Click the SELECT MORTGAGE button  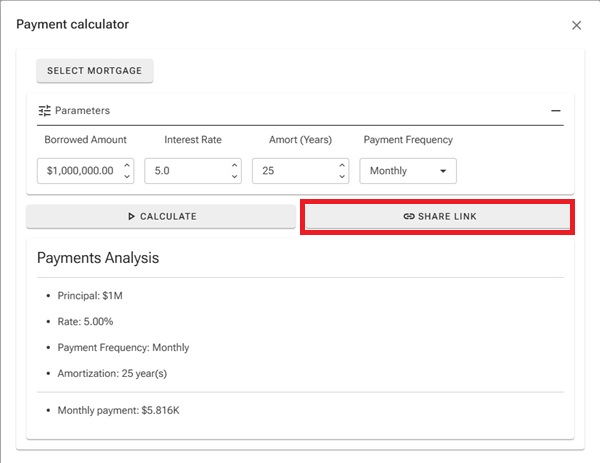95,71
